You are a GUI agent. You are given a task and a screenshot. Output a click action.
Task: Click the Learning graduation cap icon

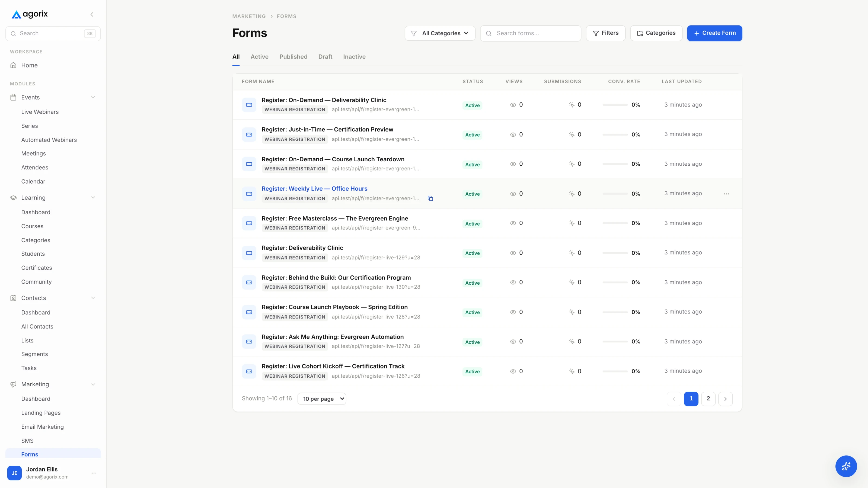(x=14, y=198)
